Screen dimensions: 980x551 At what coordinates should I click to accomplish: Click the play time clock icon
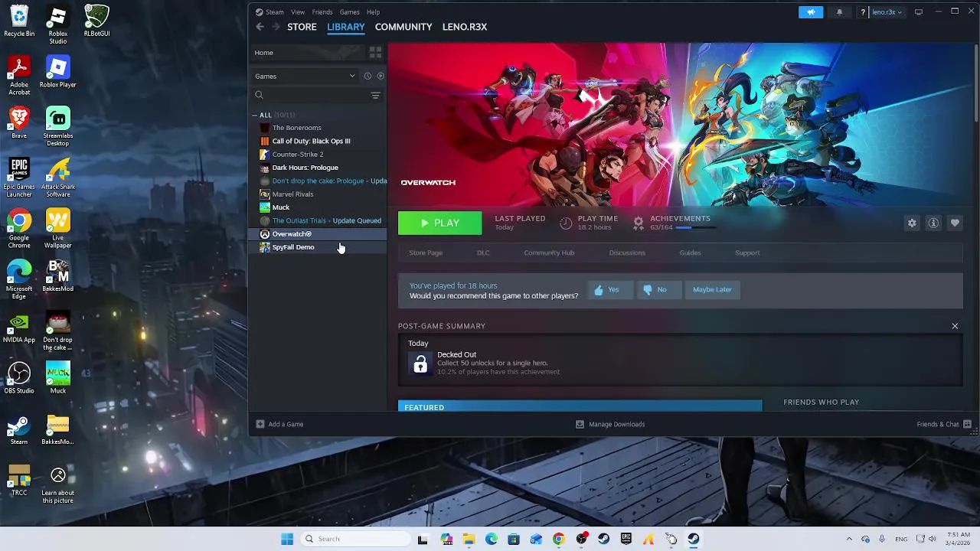566,223
